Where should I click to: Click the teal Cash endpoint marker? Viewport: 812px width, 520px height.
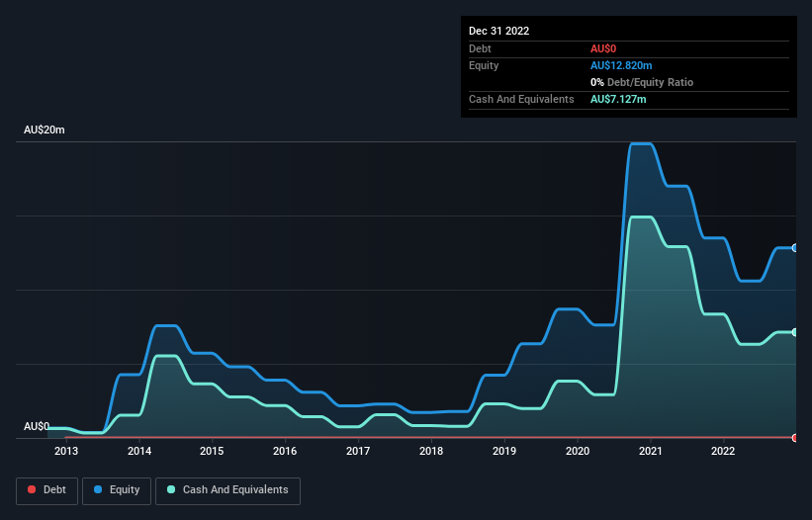795,332
